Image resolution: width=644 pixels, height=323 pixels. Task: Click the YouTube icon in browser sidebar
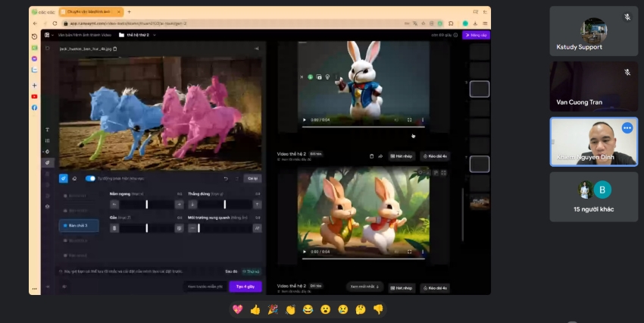coord(34,96)
